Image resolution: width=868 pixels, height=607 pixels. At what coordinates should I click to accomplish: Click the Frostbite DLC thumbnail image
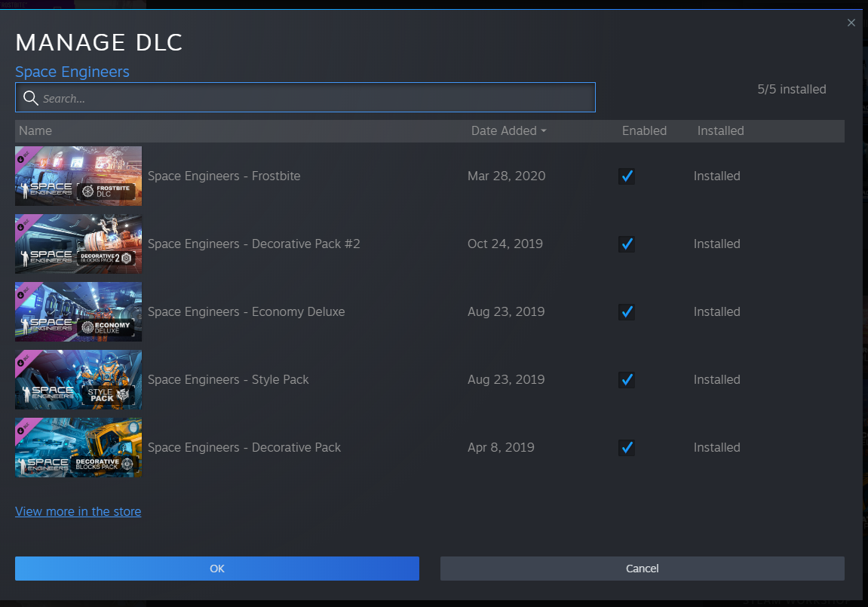(78, 176)
